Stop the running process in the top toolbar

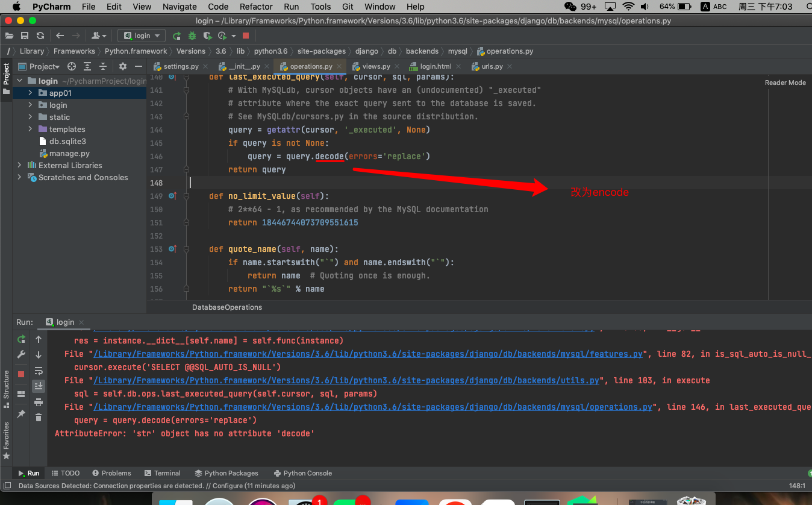(246, 36)
